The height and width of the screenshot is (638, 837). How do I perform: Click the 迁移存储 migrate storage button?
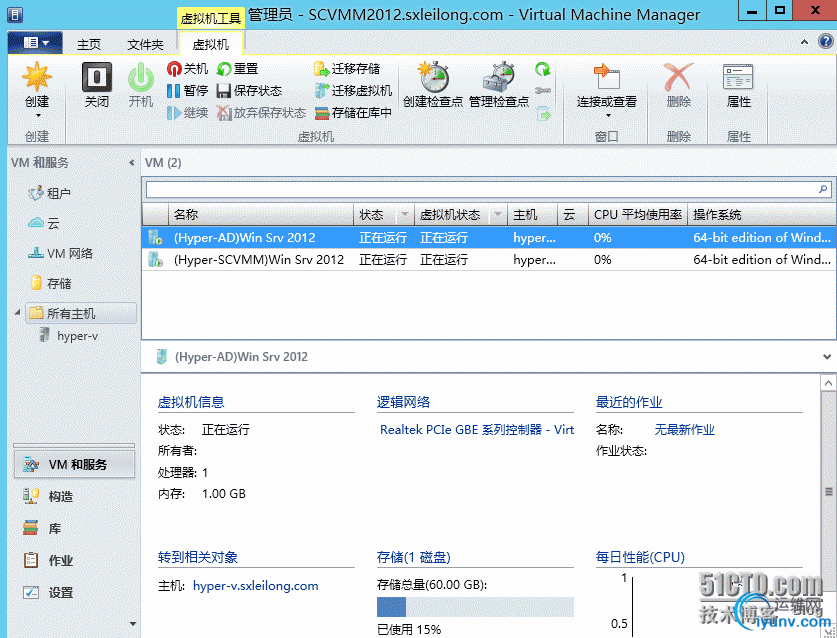point(347,69)
